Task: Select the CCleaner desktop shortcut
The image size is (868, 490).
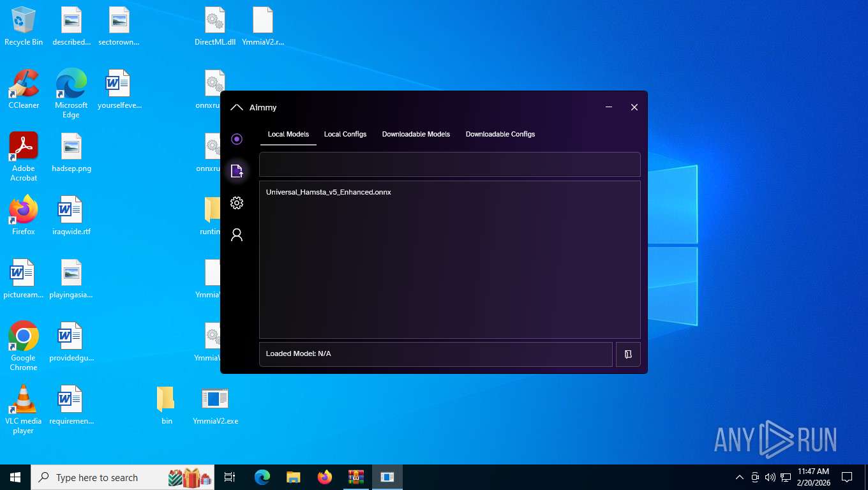Action: (24, 89)
